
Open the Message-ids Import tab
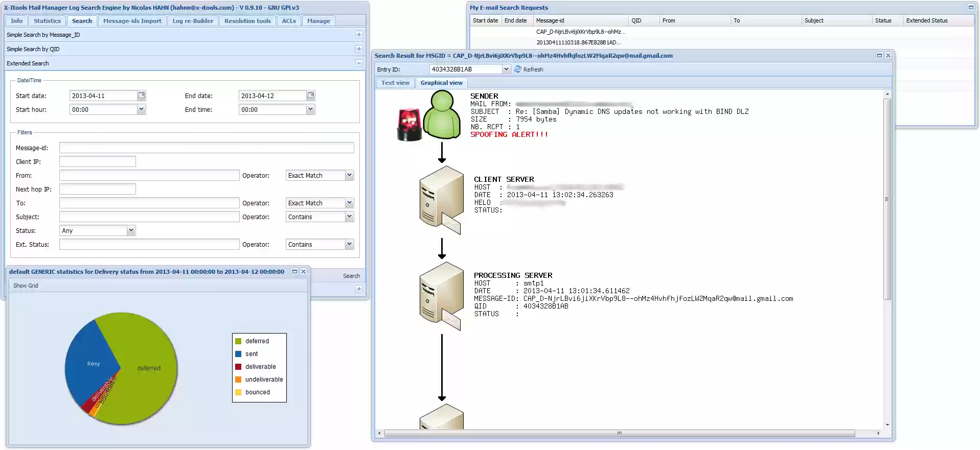coord(132,21)
